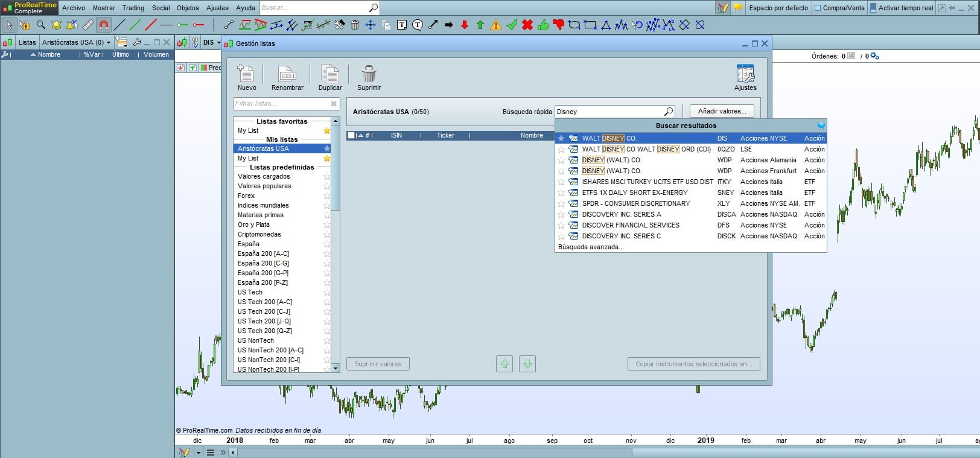Toggle favorite star for Valores cargados
The height and width of the screenshot is (458, 980).
[x=327, y=176]
